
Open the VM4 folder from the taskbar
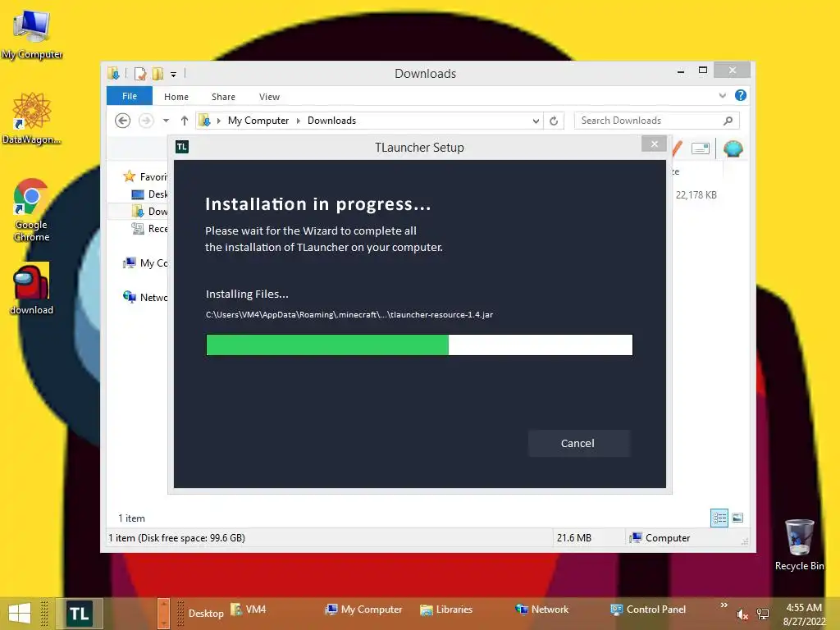click(x=249, y=609)
